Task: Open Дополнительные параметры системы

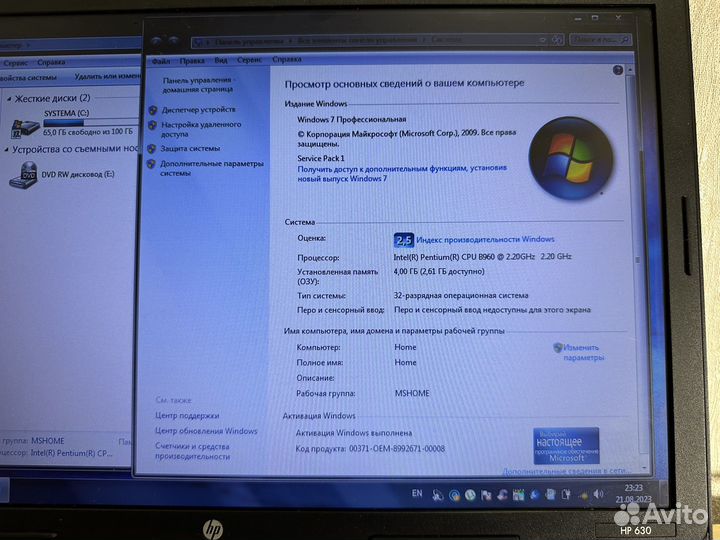Action: point(212,168)
